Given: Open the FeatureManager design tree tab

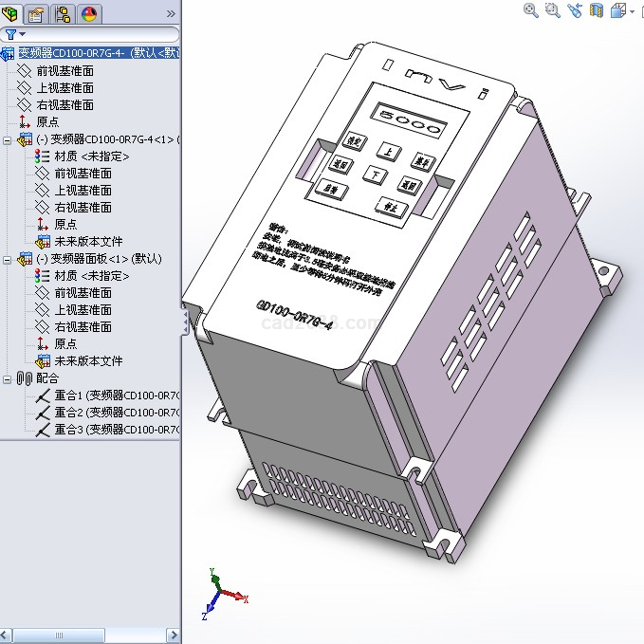Looking at the screenshot, I should [x=11, y=13].
